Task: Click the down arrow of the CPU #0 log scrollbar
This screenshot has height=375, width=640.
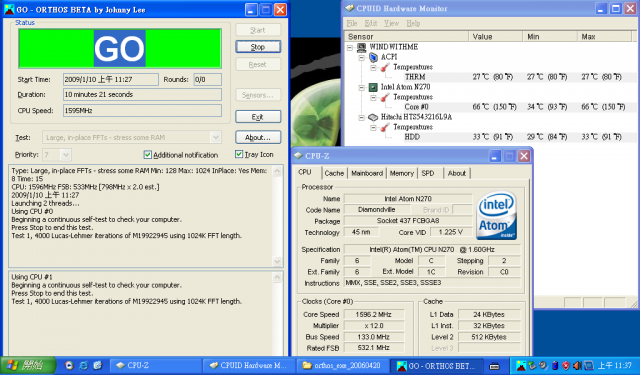Action: pos(277,261)
